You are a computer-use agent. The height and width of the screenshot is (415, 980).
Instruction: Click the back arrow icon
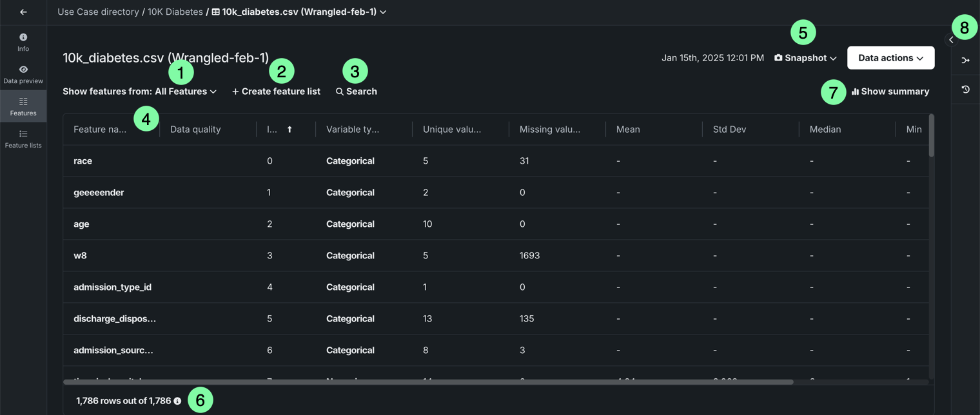(23, 12)
